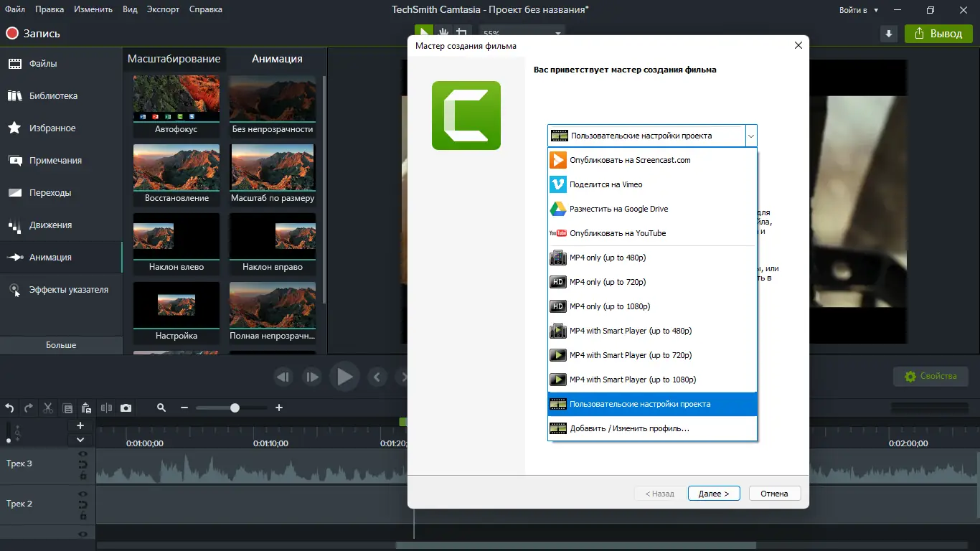Click the timeline zoom out minus
The width and height of the screenshot is (980, 551).
(184, 408)
